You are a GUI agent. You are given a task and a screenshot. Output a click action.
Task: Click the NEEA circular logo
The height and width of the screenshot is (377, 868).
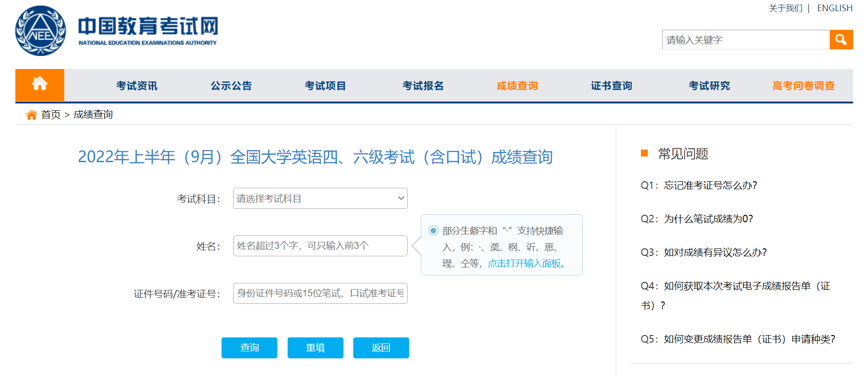40,31
